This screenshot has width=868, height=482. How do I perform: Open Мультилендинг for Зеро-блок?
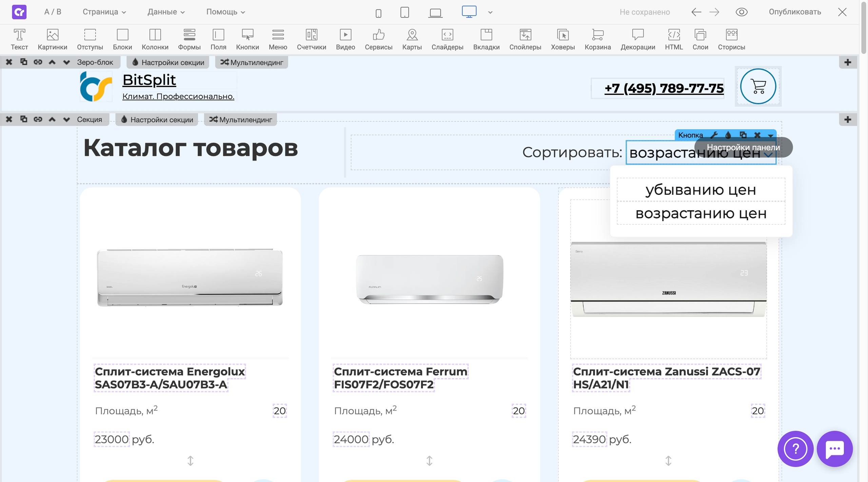[x=252, y=62]
